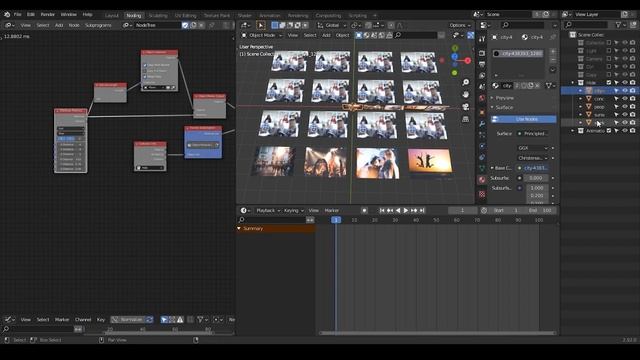
Task: Switch to the Sculpting workspace tab
Action: pyautogui.click(x=158, y=16)
